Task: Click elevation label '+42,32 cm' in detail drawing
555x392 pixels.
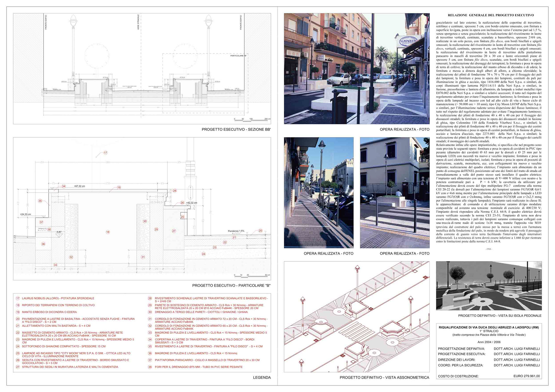Action: click(192, 203)
